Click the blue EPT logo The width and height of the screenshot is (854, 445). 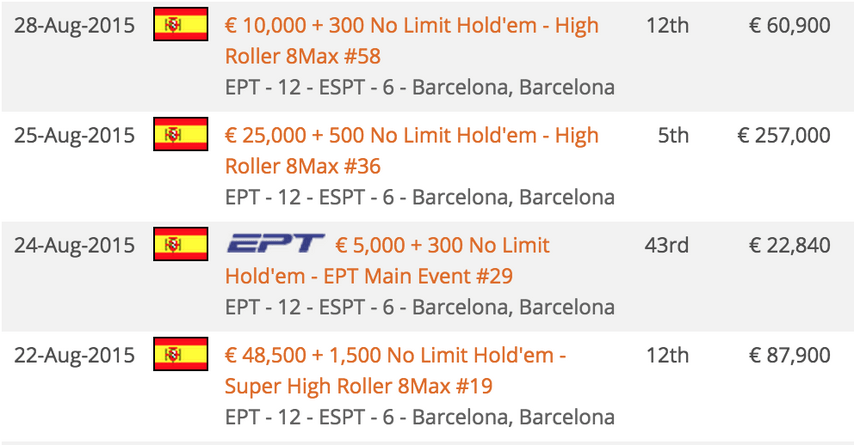276,243
